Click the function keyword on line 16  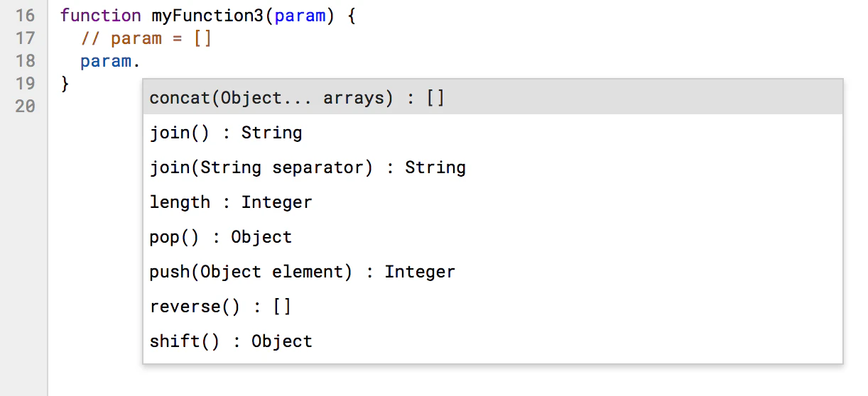pyautogui.click(x=101, y=15)
